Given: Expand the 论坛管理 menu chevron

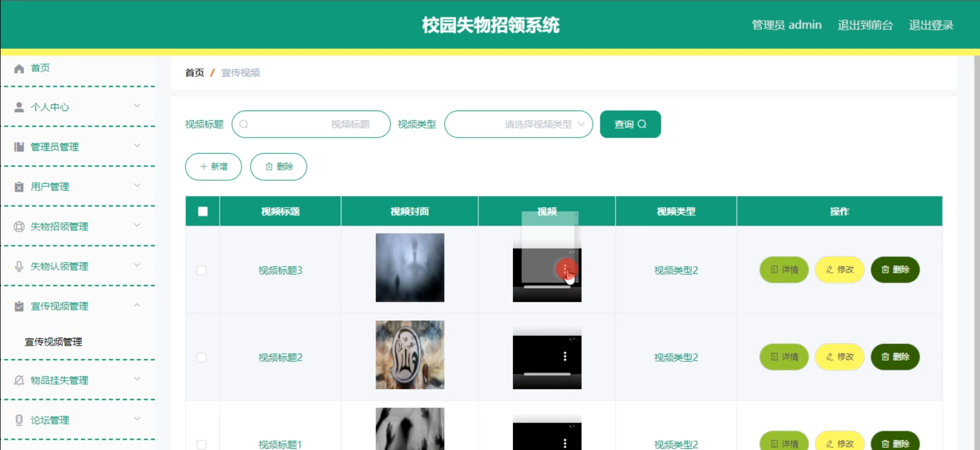Looking at the screenshot, I should click(137, 419).
